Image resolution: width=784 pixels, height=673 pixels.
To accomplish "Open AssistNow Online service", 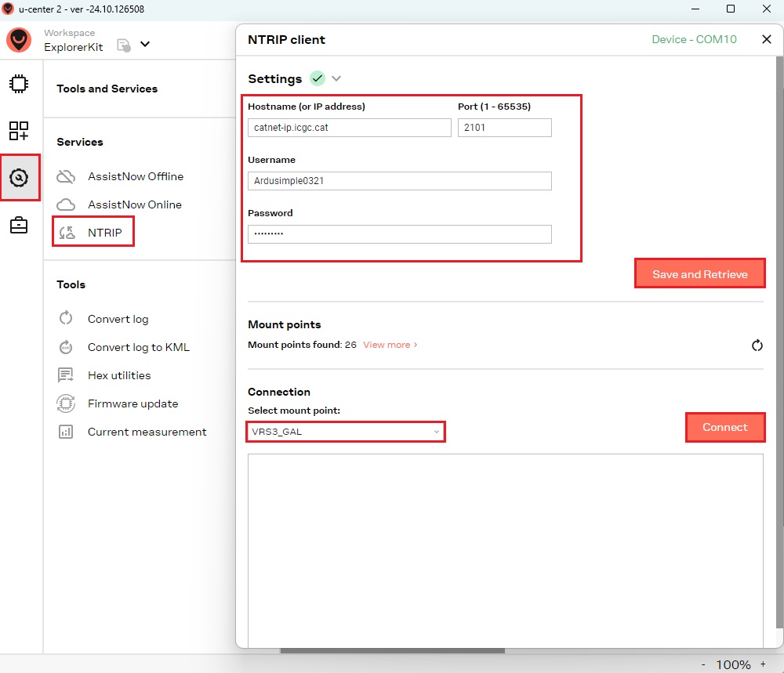I will click(x=134, y=204).
